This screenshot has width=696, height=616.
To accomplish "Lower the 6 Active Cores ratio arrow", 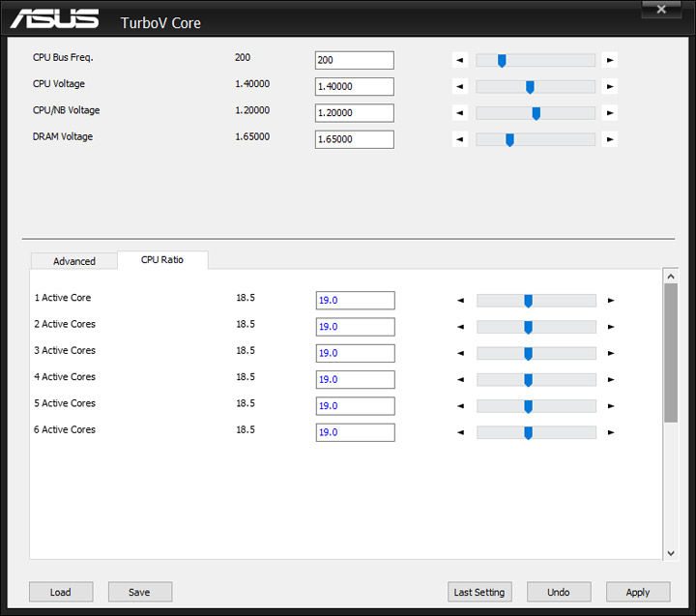I will coord(461,432).
